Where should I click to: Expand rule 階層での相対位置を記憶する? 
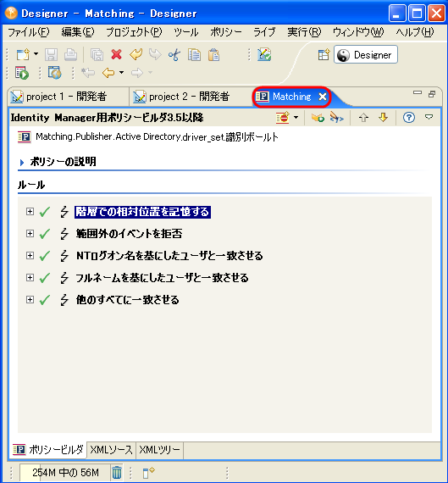30,211
